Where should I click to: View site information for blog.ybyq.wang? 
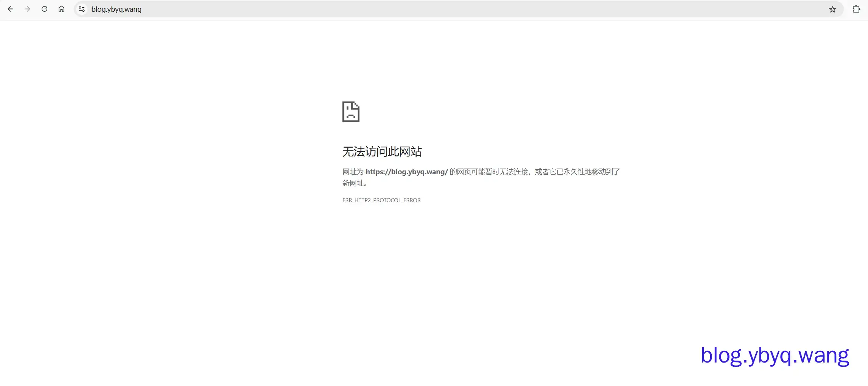click(x=81, y=9)
